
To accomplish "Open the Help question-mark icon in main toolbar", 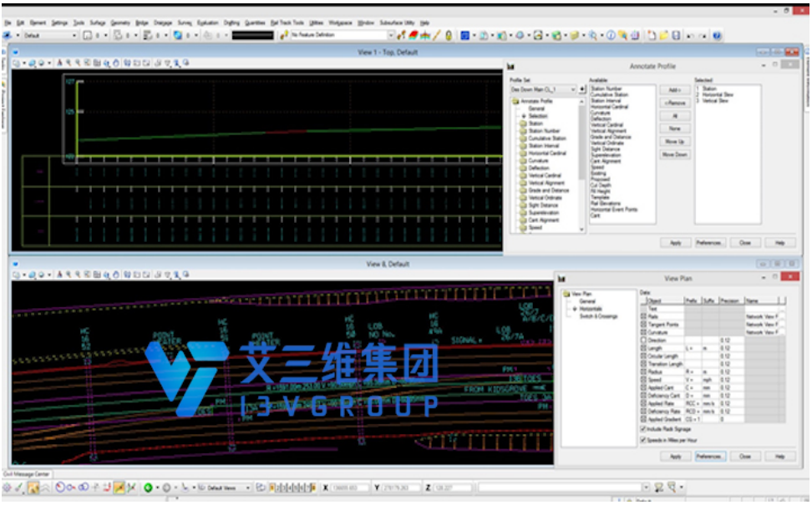I will tap(717, 36).
